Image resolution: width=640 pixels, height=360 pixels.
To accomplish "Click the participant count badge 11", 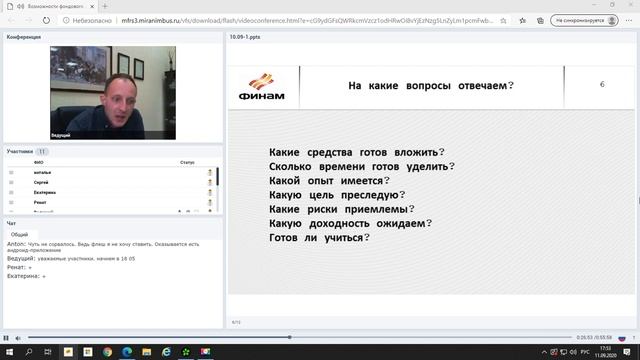I will tap(42, 151).
